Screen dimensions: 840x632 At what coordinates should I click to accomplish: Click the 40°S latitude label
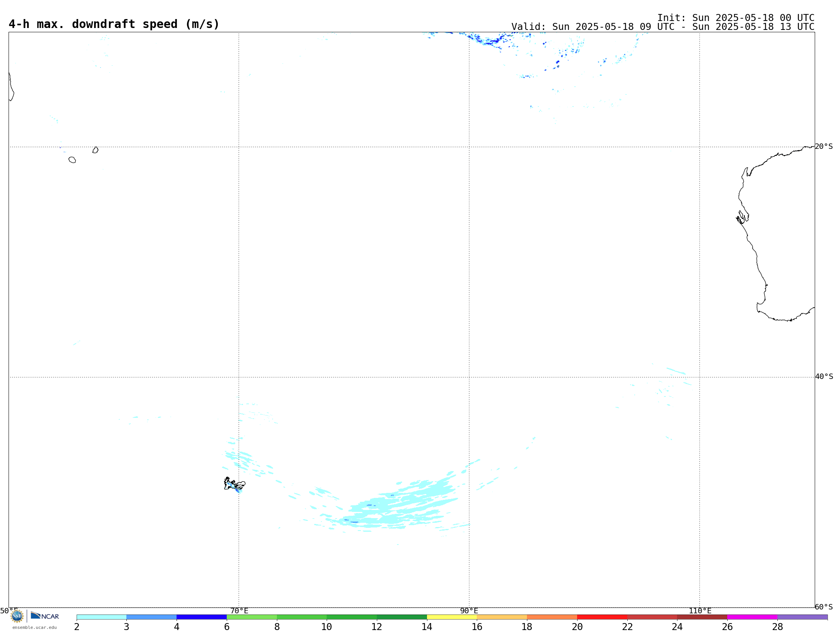(x=824, y=377)
